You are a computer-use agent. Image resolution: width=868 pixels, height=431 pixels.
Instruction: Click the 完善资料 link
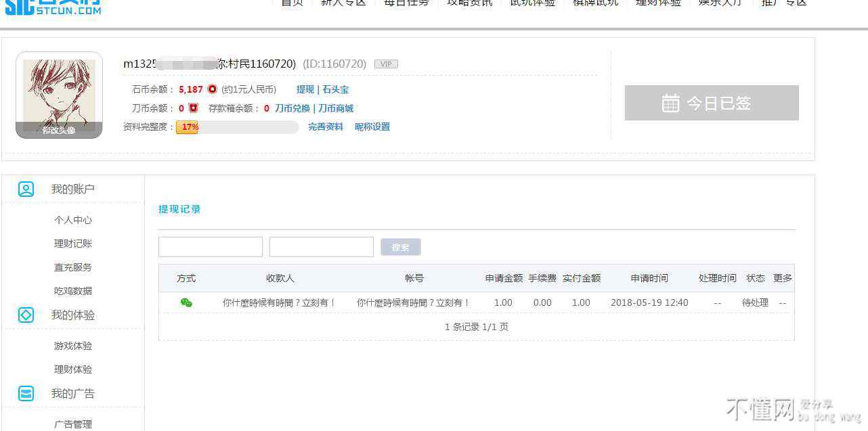326,127
